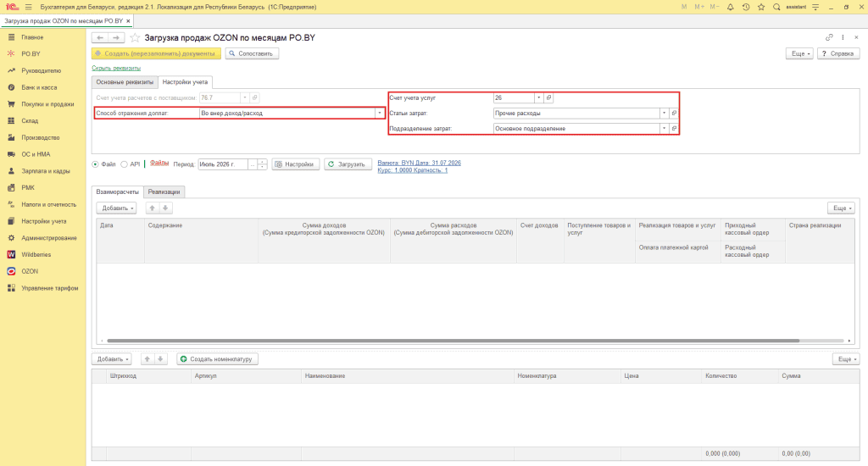Click Счет учета услуг input field
Screen dimensions: 868x466
[513, 97]
